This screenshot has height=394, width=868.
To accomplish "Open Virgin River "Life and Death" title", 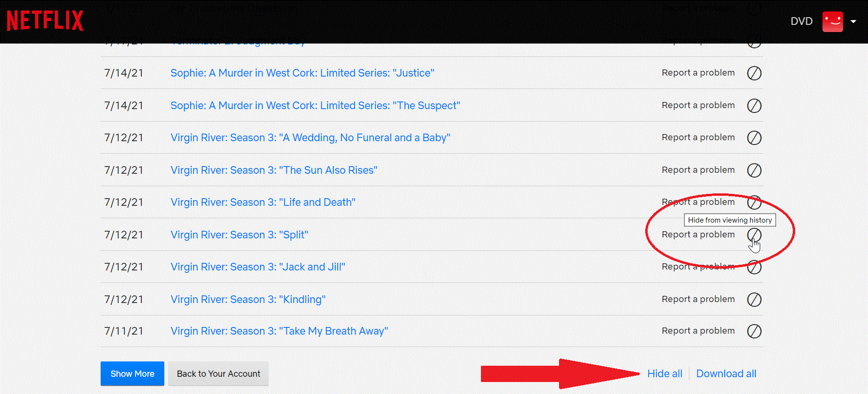I will tap(263, 203).
